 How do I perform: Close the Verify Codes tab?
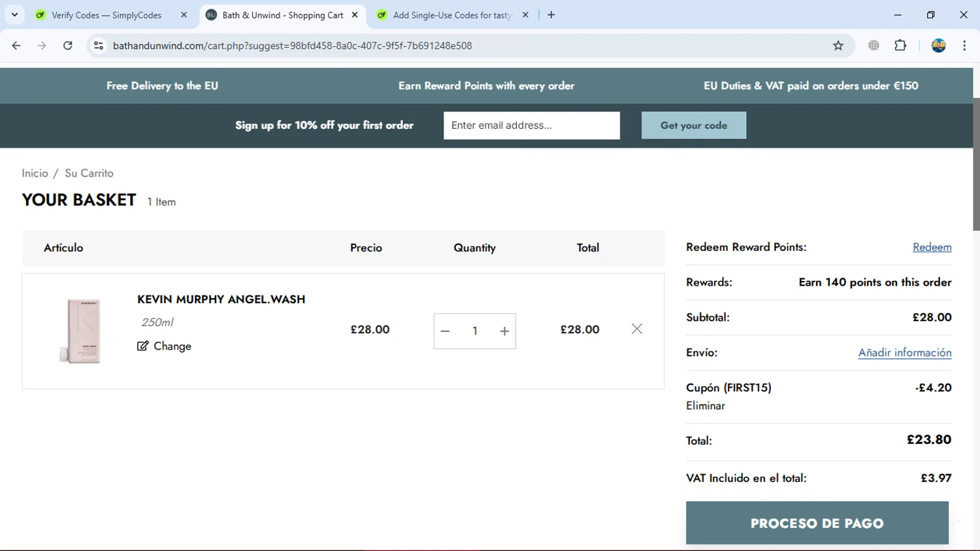coord(184,14)
